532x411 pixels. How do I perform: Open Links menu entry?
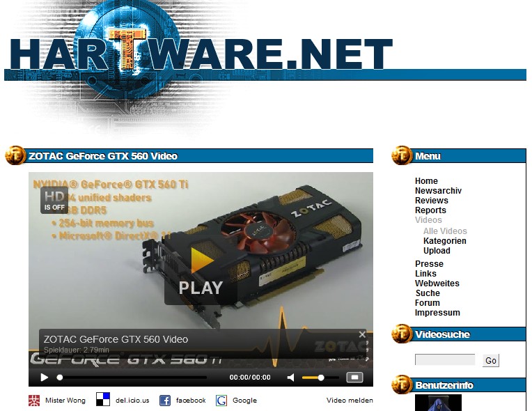pos(425,274)
